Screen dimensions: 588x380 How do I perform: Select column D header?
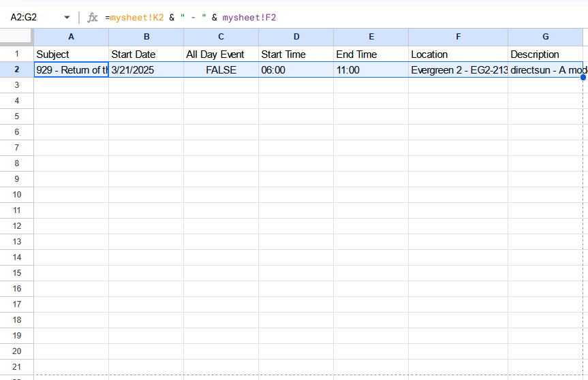coord(296,37)
